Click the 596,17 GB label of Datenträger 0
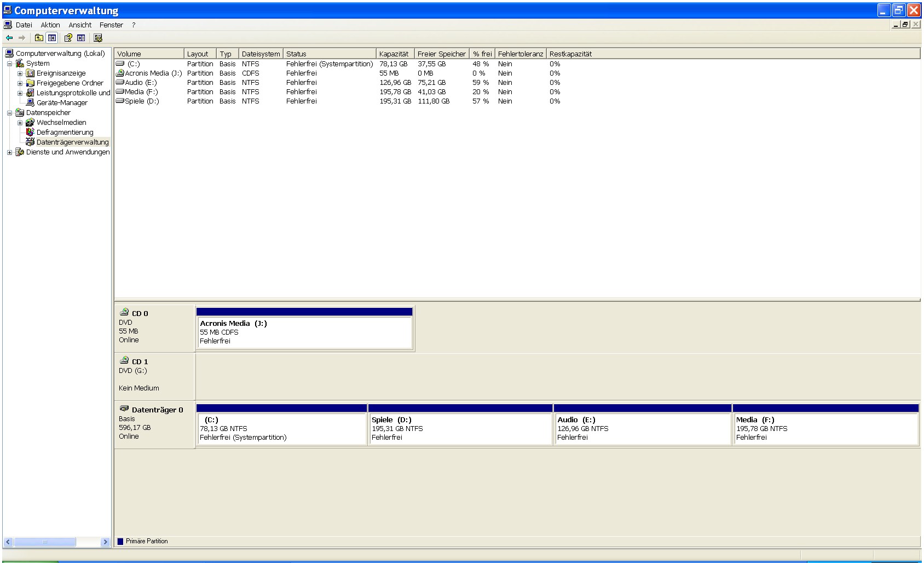 tap(135, 427)
